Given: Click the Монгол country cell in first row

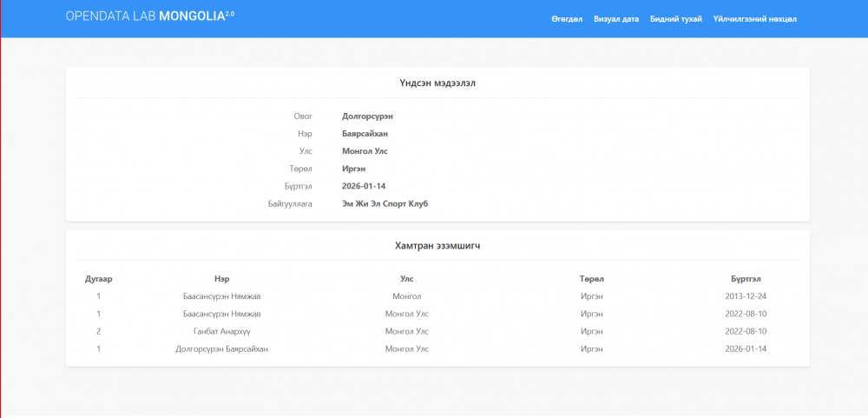Looking at the screenshot, I should 406,296.
